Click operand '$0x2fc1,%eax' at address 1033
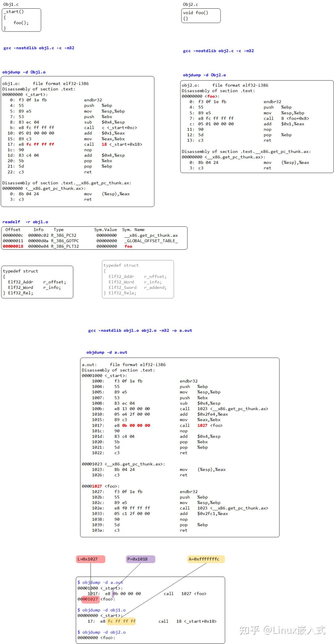334x644 pixels. 212,514
